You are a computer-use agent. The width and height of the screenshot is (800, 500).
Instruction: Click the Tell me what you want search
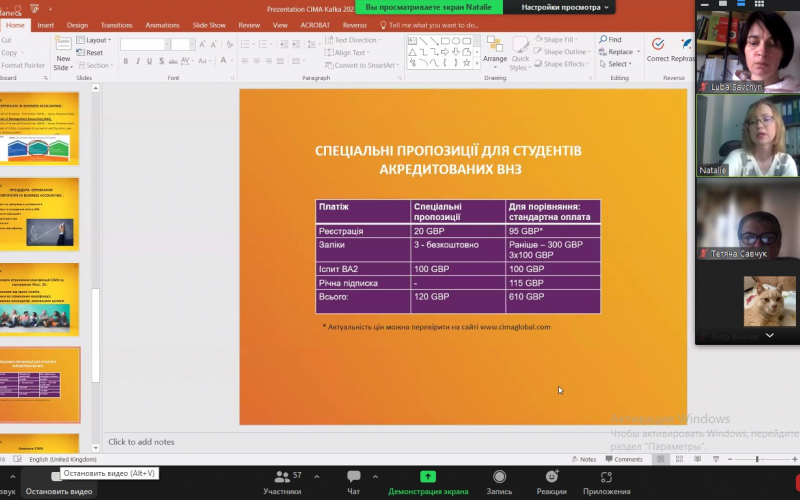coord(429,25)
